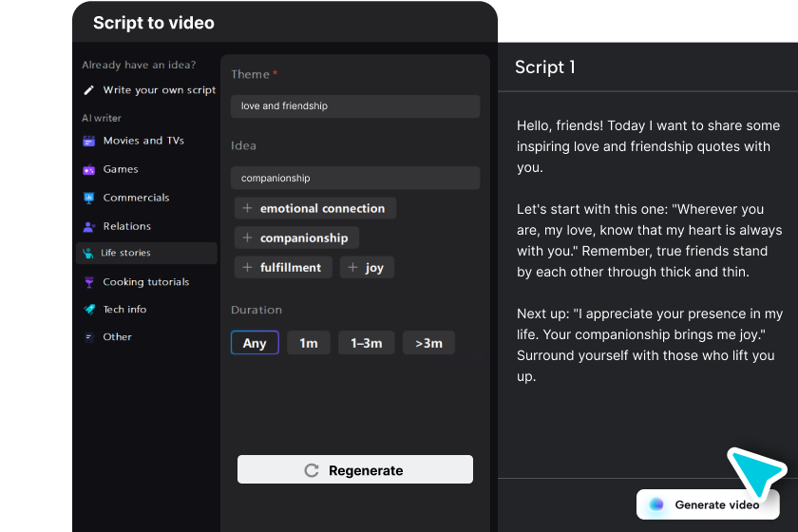Select the Cooking tutorials glass icon
Viewport: 798px width, 532px height.
[89, 282]
